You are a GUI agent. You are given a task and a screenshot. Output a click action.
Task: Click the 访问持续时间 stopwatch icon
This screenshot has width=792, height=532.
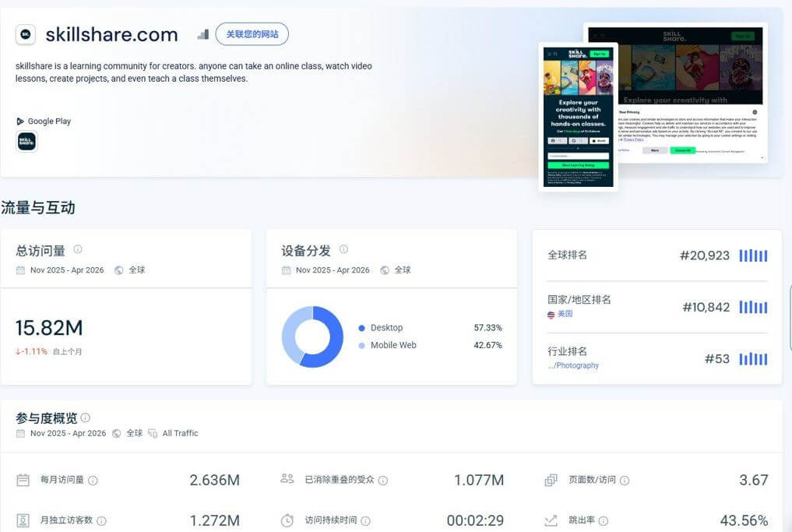tap(287, 520)
